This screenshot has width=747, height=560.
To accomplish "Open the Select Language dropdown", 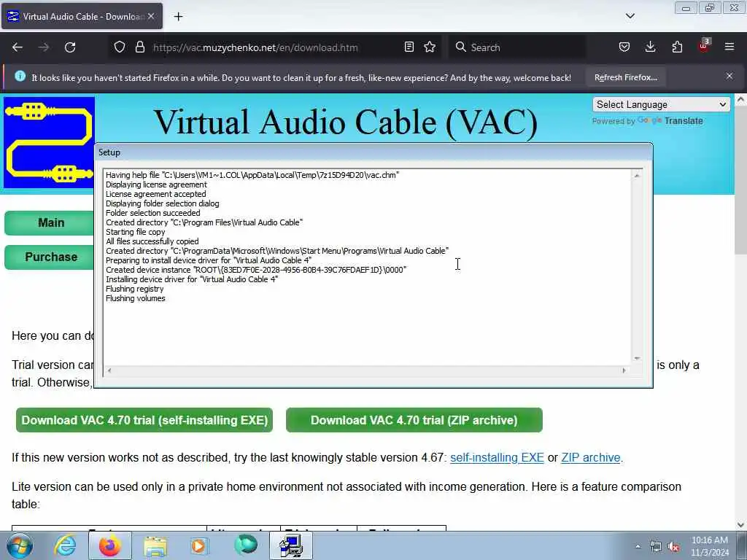I will click(x=661, y=104).
